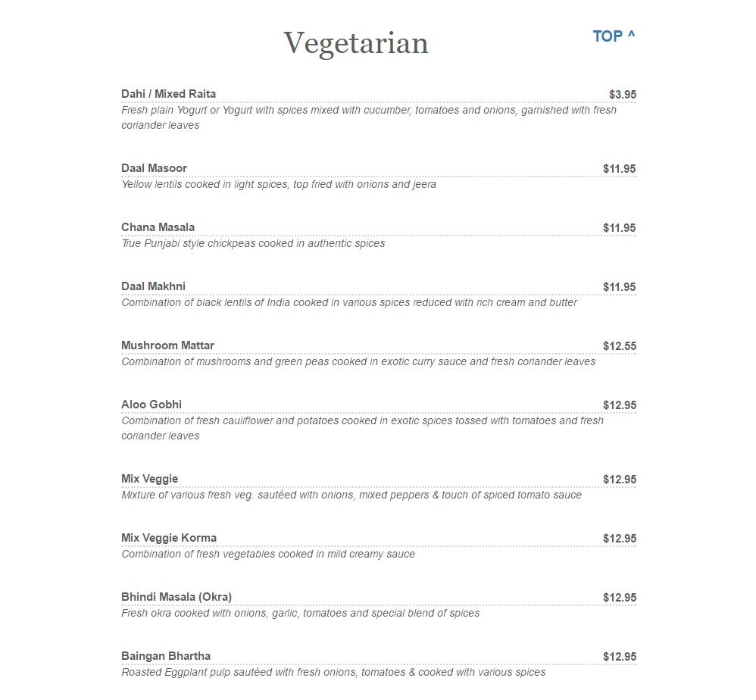The image size is (756, 700).
Task: Select the Dahi / Mixed Raita item
Action: pos(168,94)
